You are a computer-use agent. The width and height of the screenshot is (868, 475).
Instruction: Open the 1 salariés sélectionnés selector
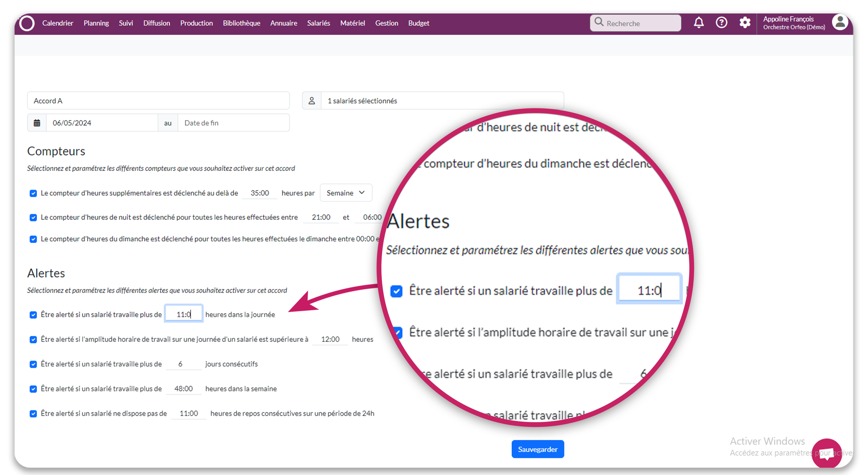point(442,101)
